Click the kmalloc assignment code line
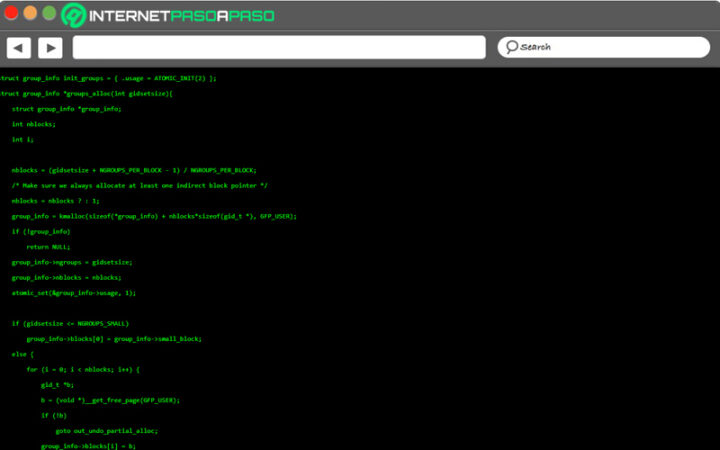 [x=154, y=216]
